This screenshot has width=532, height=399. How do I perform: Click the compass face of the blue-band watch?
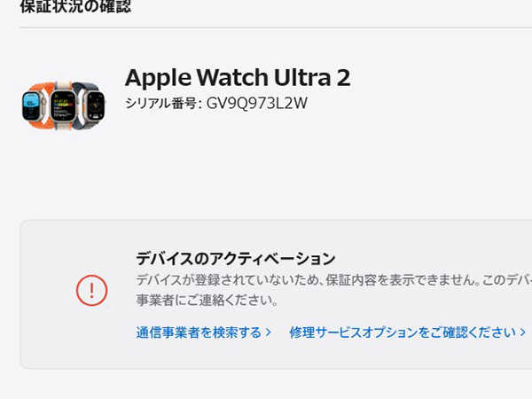pos(96,106)
